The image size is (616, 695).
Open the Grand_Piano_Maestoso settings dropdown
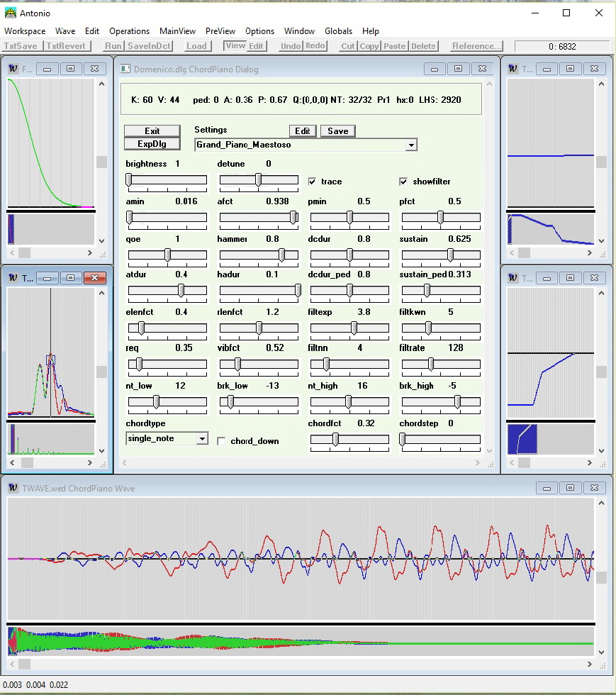[410, 145]
